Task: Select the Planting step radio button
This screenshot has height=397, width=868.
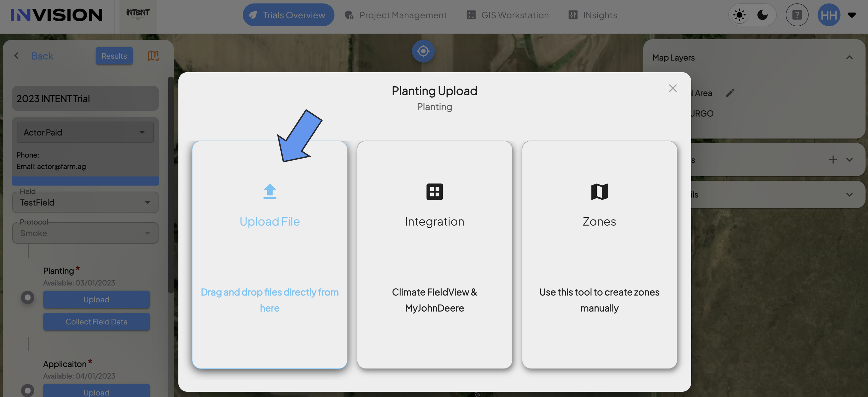Action: 28,298
